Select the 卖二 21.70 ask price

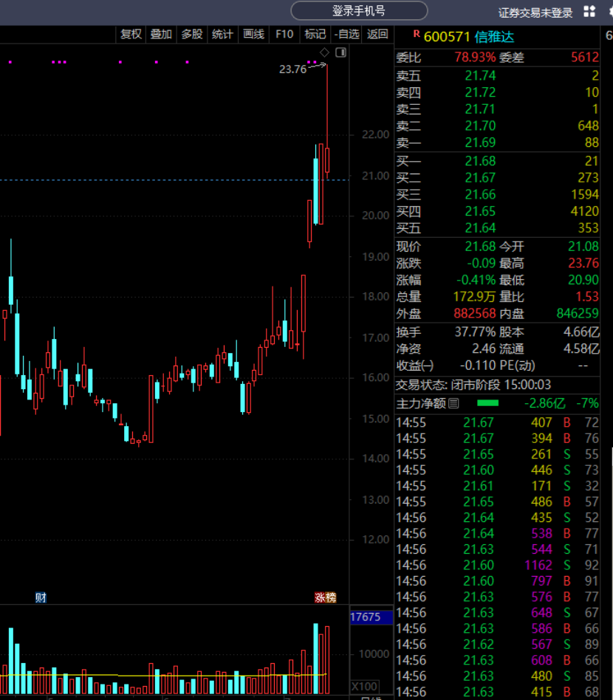[480, 126]
